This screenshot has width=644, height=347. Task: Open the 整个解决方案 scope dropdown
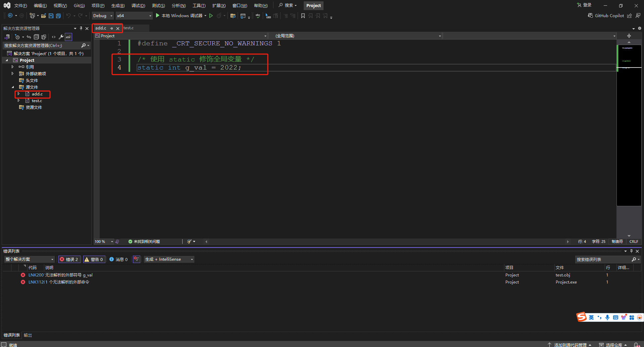click(29, 259)
